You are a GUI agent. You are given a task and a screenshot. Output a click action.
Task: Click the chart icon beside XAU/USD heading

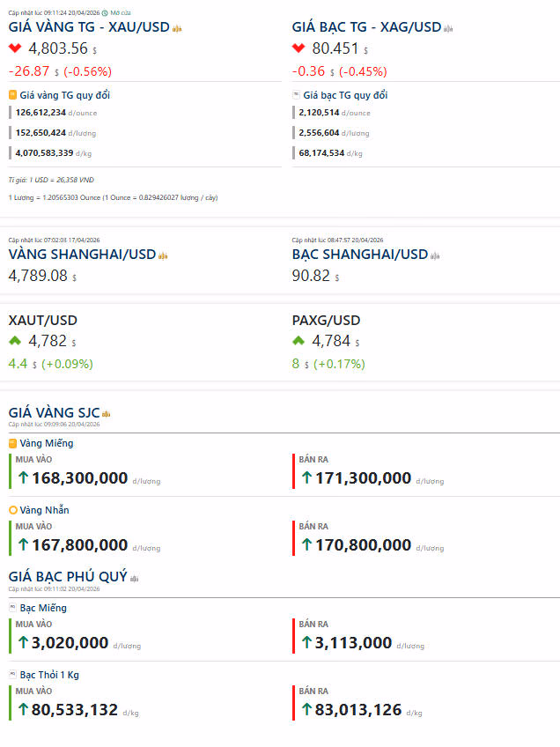[x=177, y=28]
